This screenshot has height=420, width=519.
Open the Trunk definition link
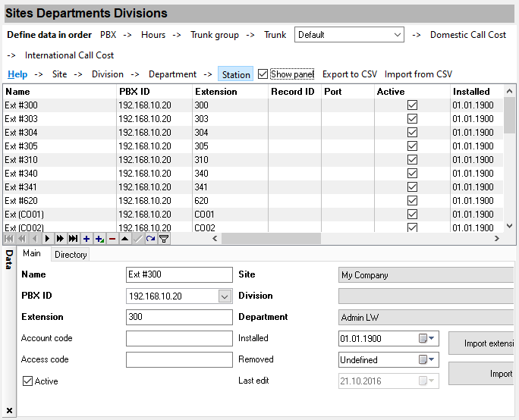point(275,35)
